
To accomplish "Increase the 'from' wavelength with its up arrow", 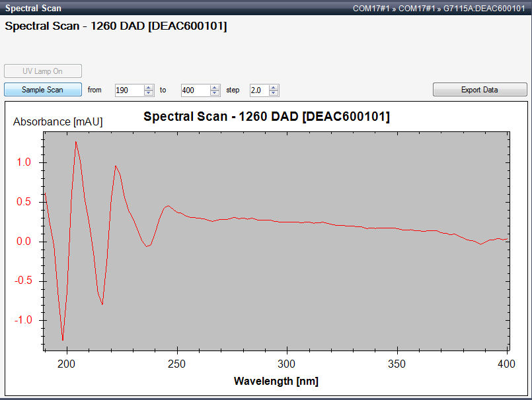I will pos(148,87).
